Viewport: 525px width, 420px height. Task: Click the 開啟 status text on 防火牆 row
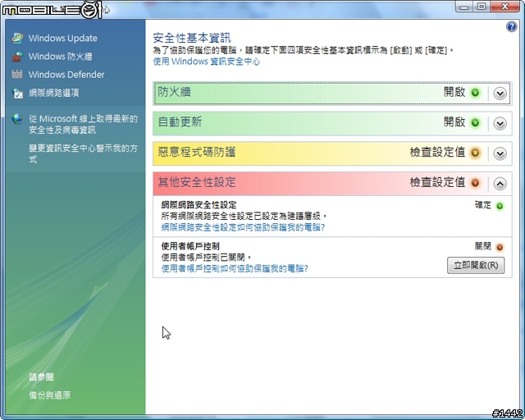[454, 92]
